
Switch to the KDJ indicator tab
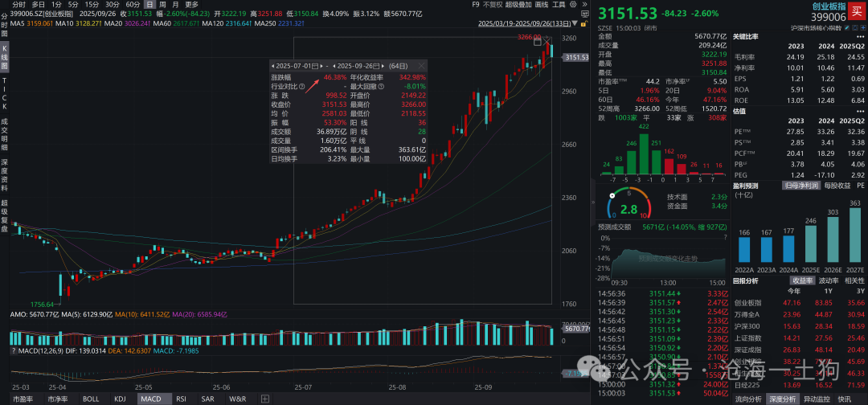[x=120, y=399]
